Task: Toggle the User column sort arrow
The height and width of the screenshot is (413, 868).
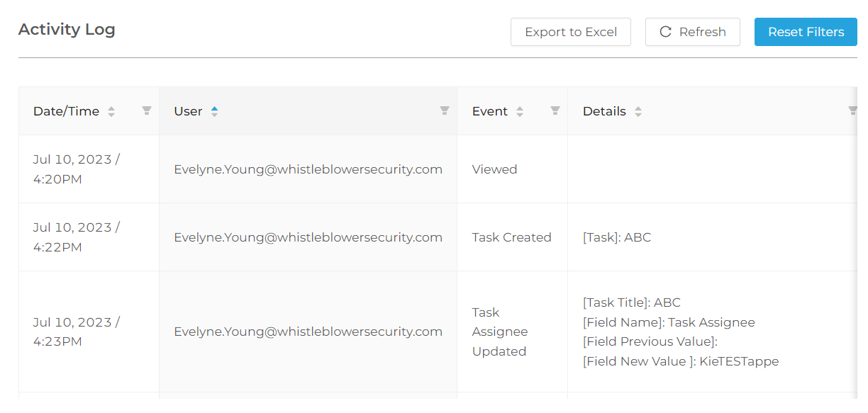Action: tap(215, 111)
